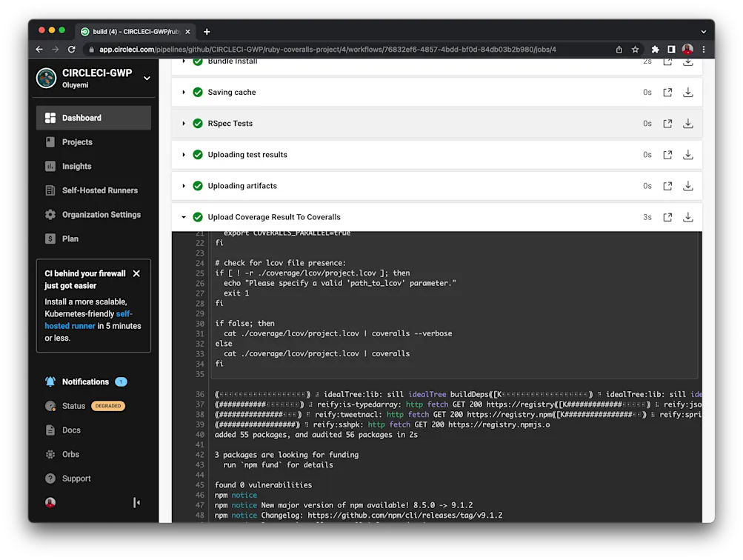Click the CIRCLECI-GWP organization avatar
The height and width of the screenshot is (560, 743).
[47, 79]
